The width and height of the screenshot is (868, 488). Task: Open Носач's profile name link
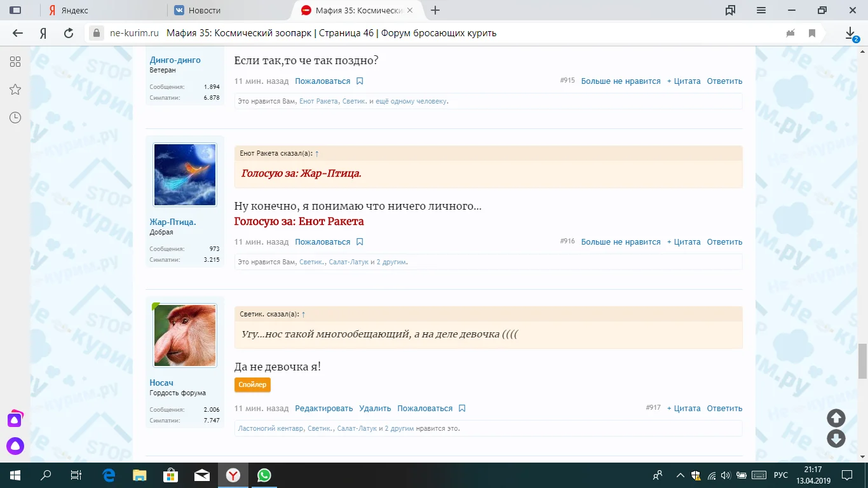point(161,383)
